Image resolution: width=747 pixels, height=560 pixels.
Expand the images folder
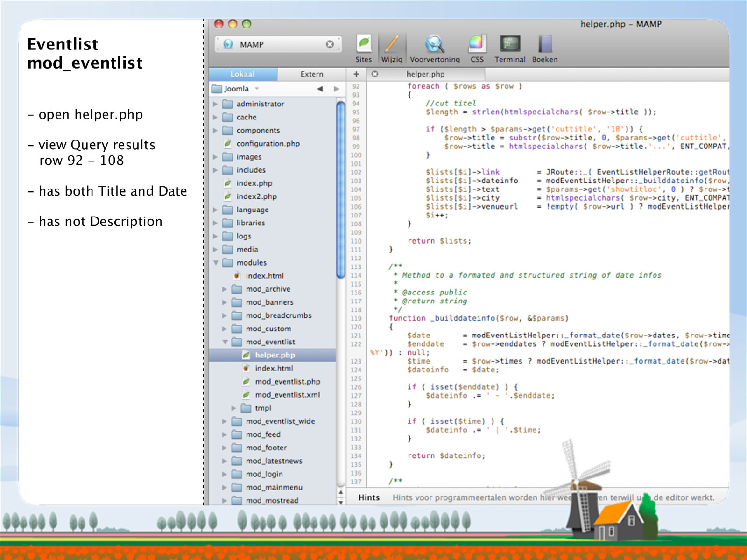pos(215,157)
